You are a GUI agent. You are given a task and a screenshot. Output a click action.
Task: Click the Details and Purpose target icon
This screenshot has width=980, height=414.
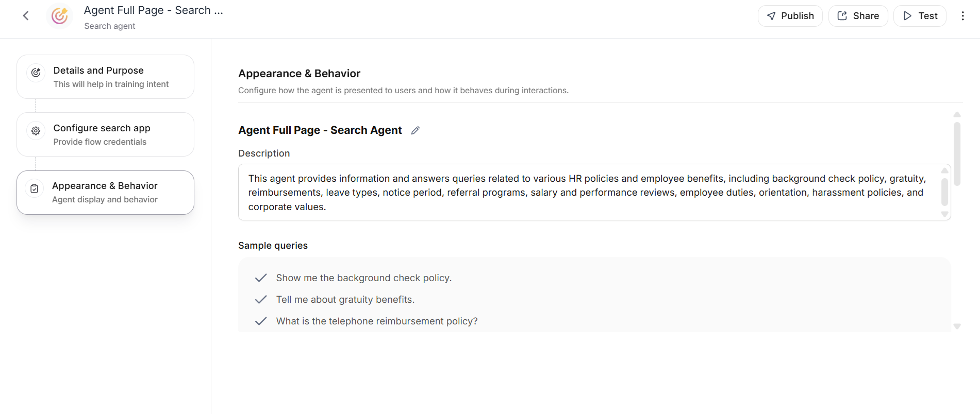coord(36,73)
